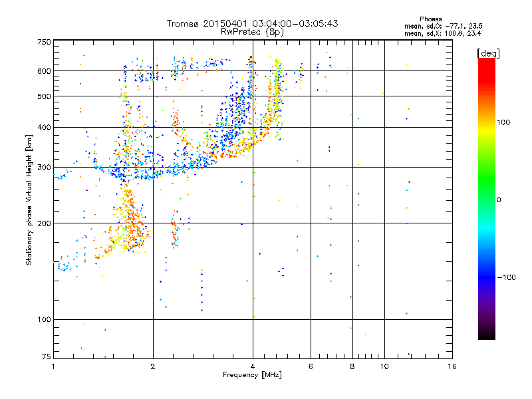
Task: Click the 'Stationary phase Virtual Height [km]' axis title
Action: [29, 199]
